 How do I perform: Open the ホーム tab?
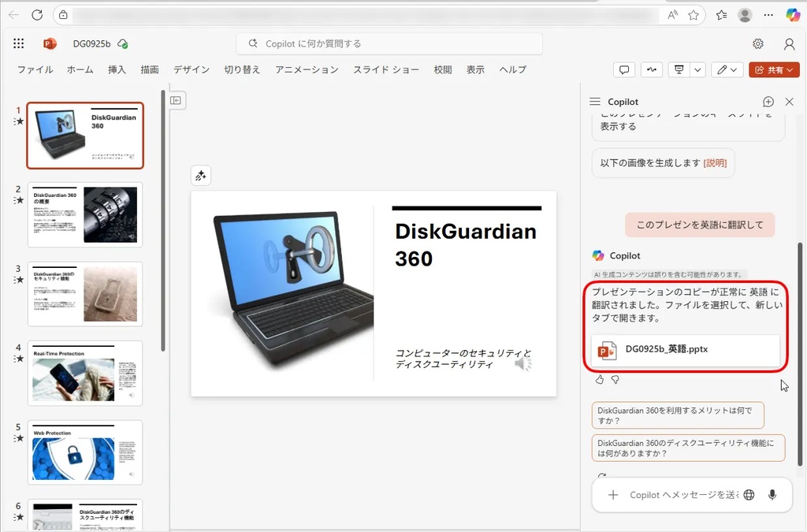pos(80,69)
